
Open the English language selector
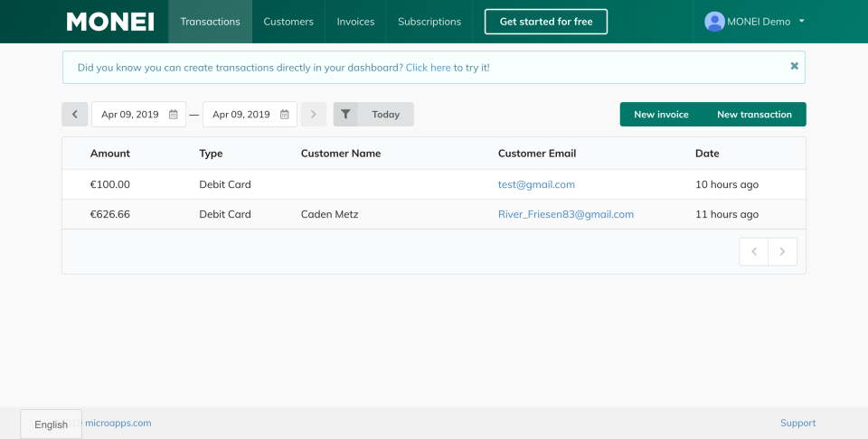[52, 425]
